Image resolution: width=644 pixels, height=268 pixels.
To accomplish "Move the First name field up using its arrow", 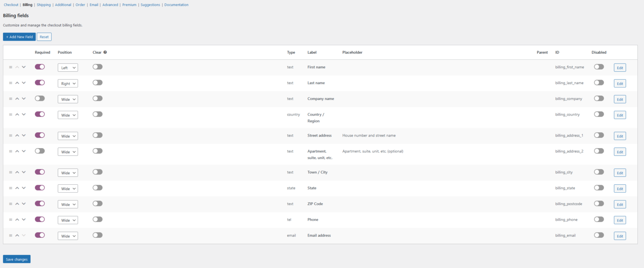I will coord(17,67).
